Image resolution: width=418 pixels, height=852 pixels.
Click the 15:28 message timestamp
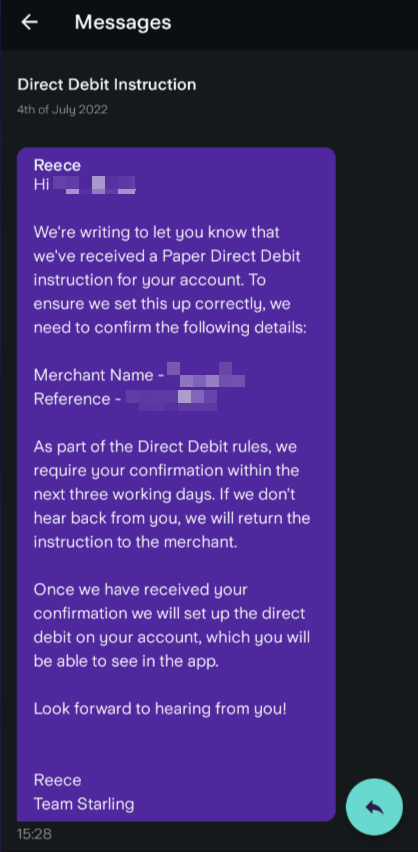pyautogui.click(x=34, y=834)
